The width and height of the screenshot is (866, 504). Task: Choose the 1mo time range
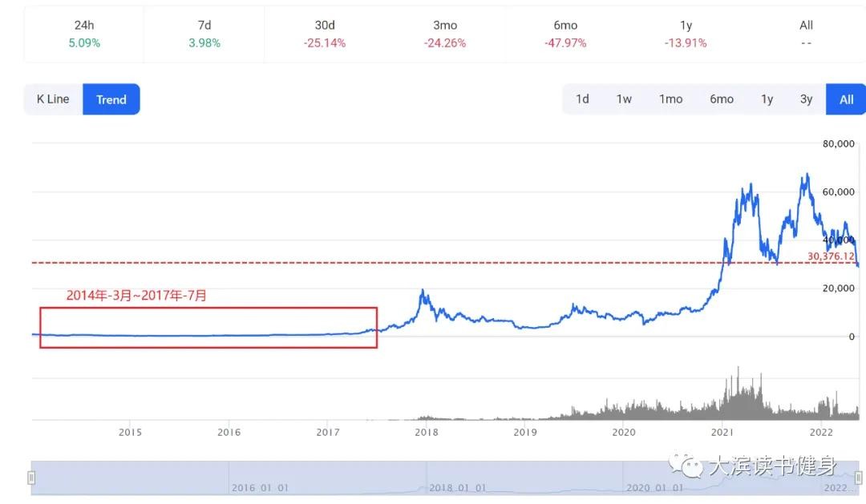click(x=670, y=99)
